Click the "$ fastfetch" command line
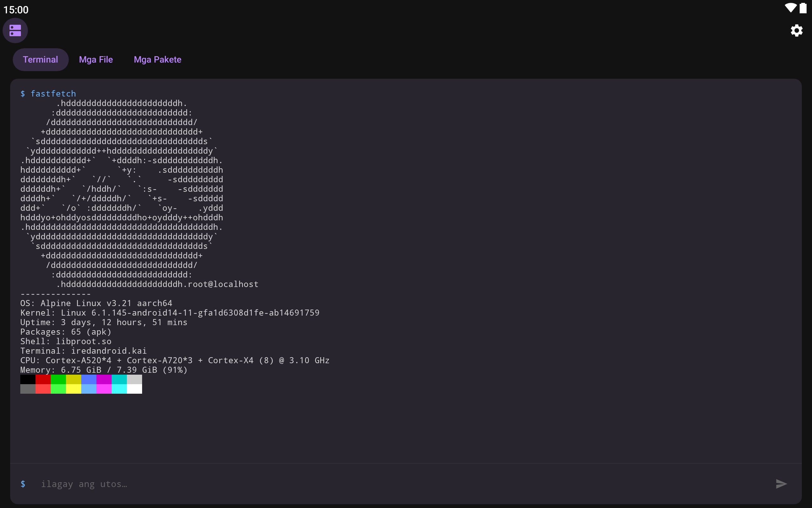This screenshot has width=812, height=508. click(x=48, y=94)
